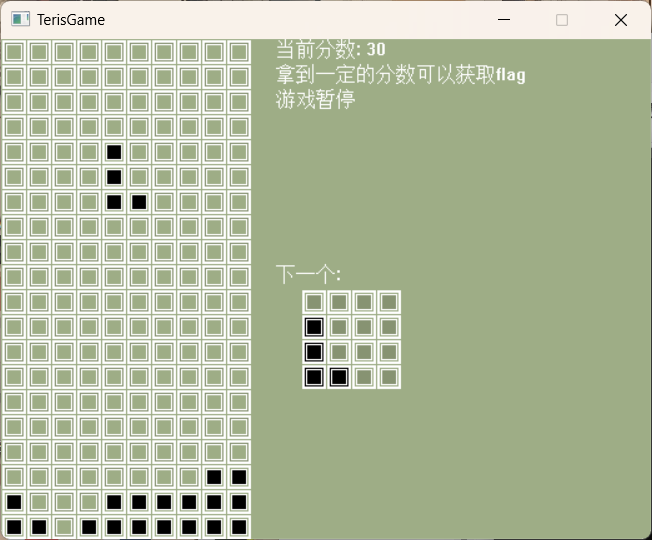Click the 下一个 next-piece label

[308, 275]
